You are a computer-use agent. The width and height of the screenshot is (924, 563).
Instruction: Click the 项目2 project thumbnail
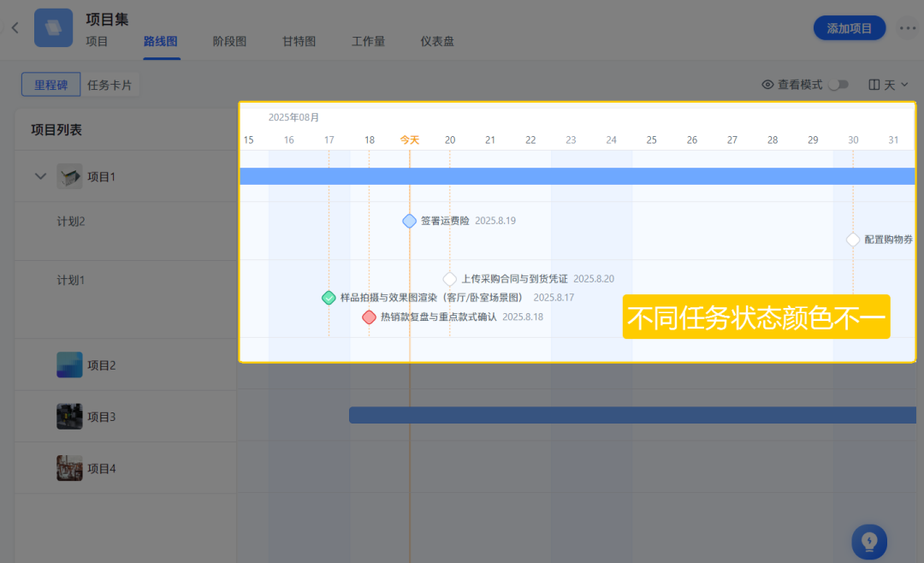tap(69, 364)
